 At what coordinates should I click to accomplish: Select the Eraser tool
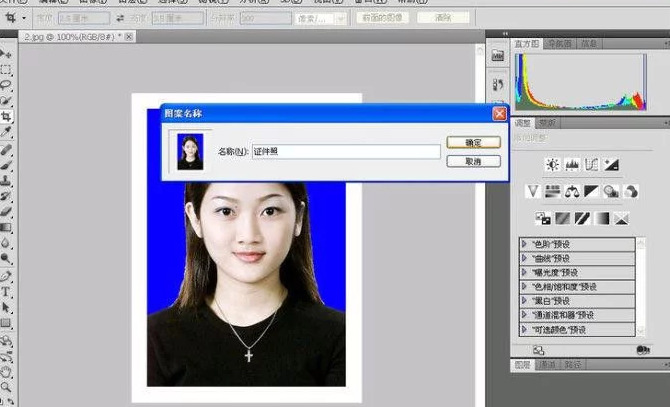pyautogui.click(x=6, y=211)
